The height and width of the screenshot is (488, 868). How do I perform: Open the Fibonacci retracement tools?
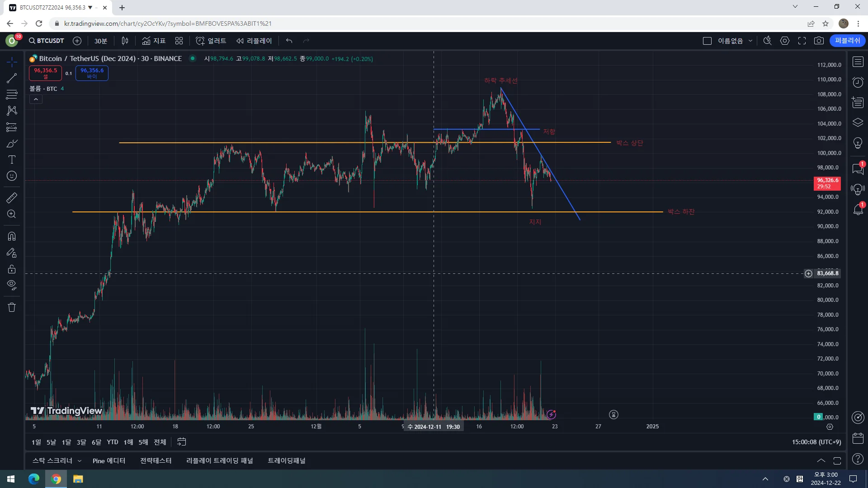[x=12, y=94]
